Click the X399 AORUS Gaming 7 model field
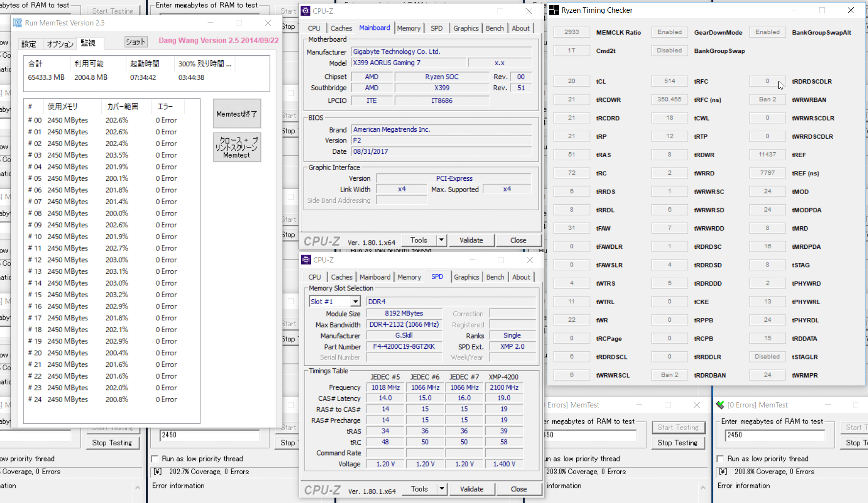The height and width of the screenshot is (503, 868). 409,63
